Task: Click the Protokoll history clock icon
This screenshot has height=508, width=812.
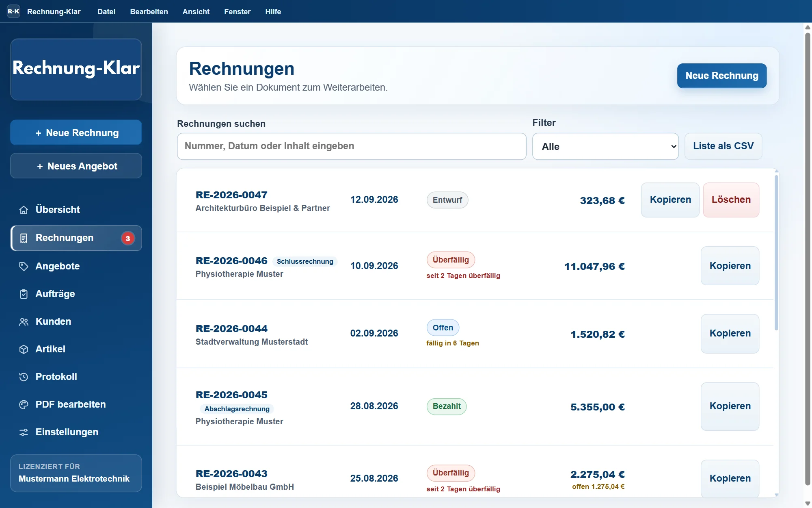Action: 24,377
